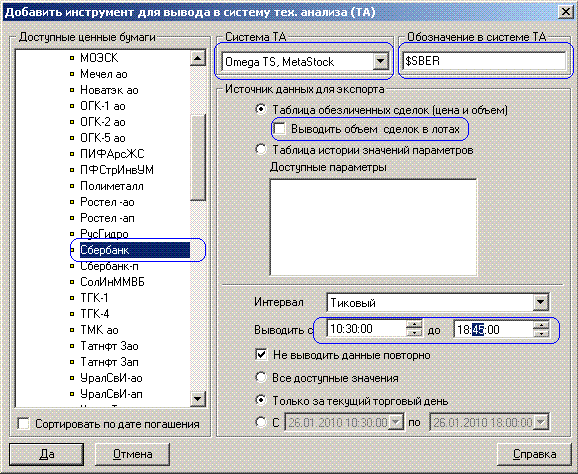The width and height of the screenshot is (578, 474).
Task: Open the Система ТА dropdown
Action: 380,62
